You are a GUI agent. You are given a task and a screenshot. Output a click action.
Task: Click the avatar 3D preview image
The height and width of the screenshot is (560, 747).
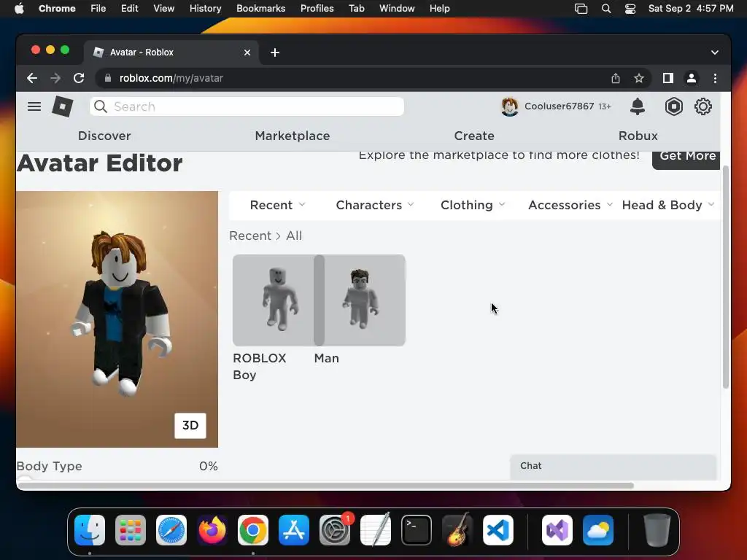click(x=117, y=319)
